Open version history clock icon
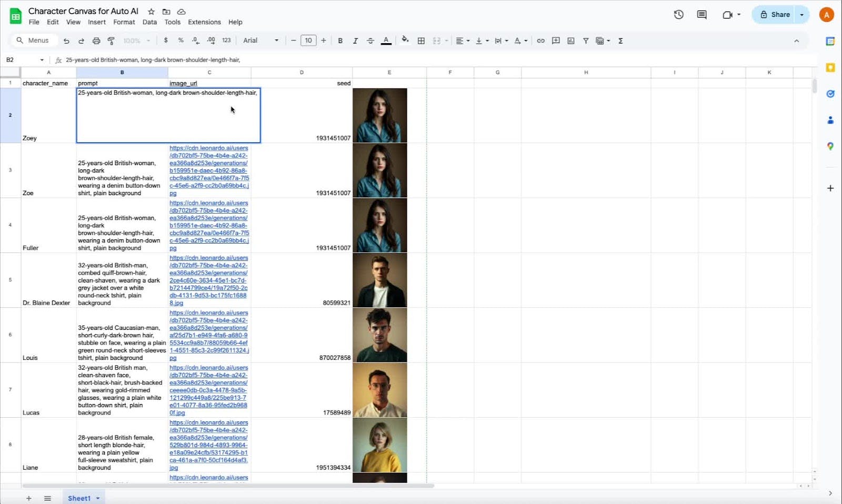 tap(678, 15)
